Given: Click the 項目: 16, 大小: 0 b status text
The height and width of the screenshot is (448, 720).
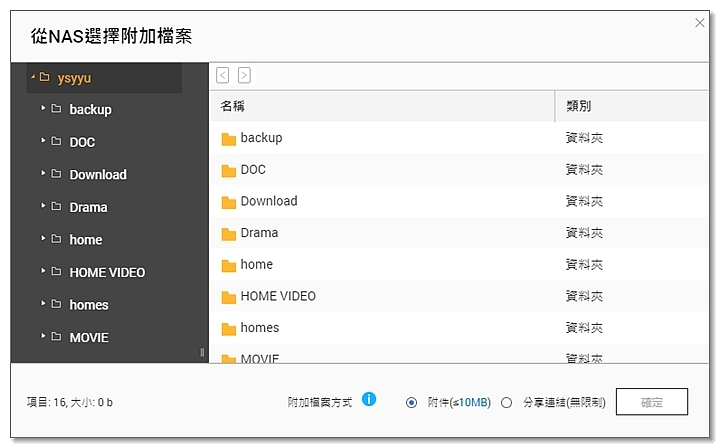Looking at the screenshot, I should pos(70,403).
